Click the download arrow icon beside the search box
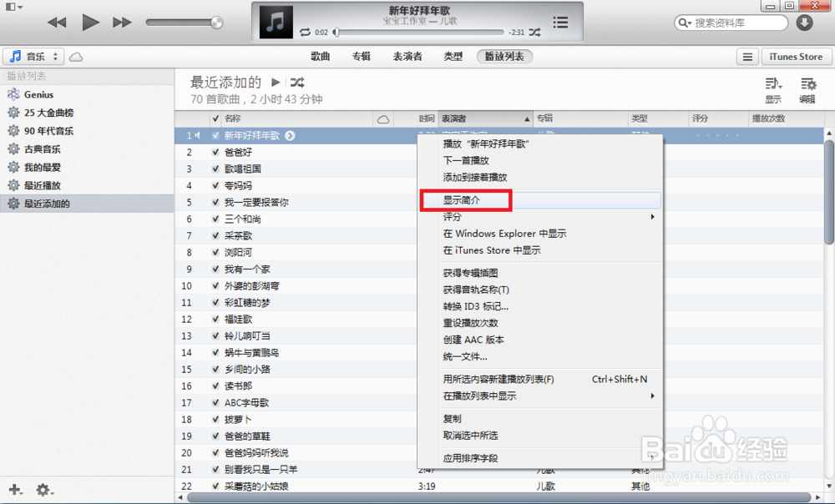Screen dimensions: 835x504 (x=803, y=24)
